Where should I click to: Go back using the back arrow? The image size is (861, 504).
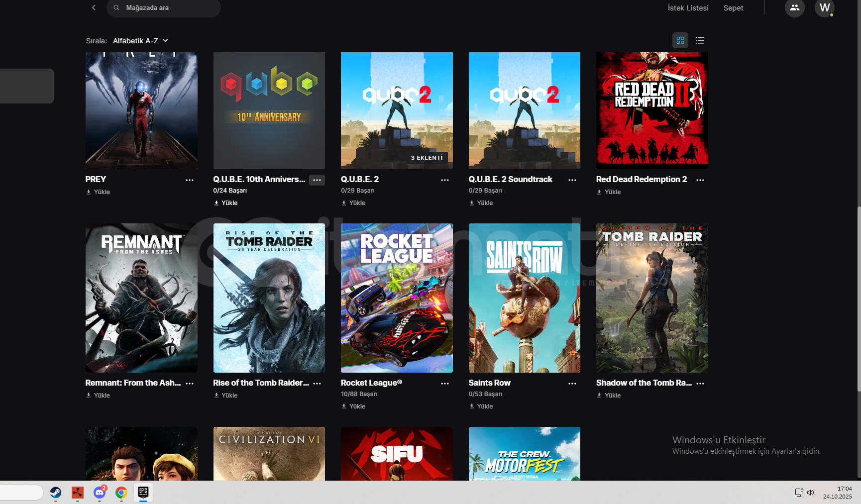pos(94,7)
